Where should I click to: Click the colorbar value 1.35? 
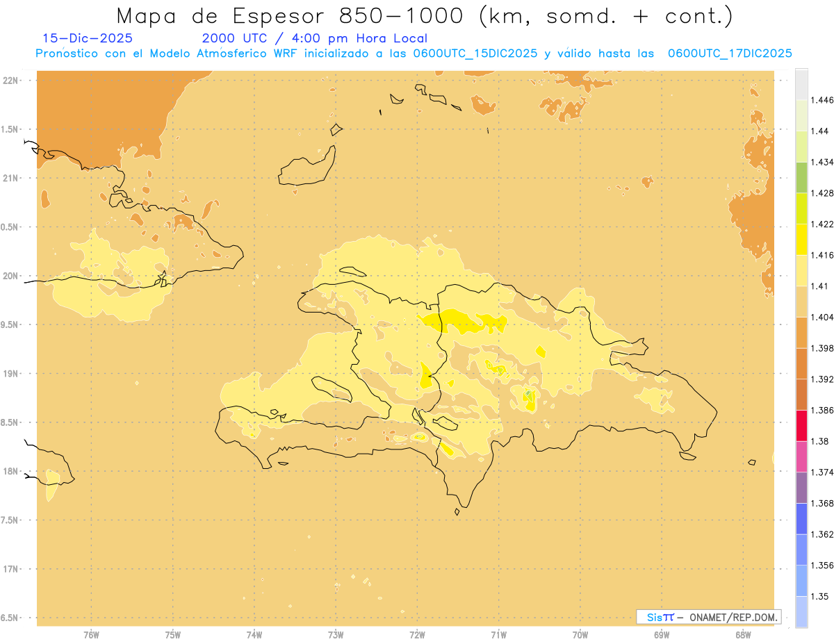pos(821,596)
